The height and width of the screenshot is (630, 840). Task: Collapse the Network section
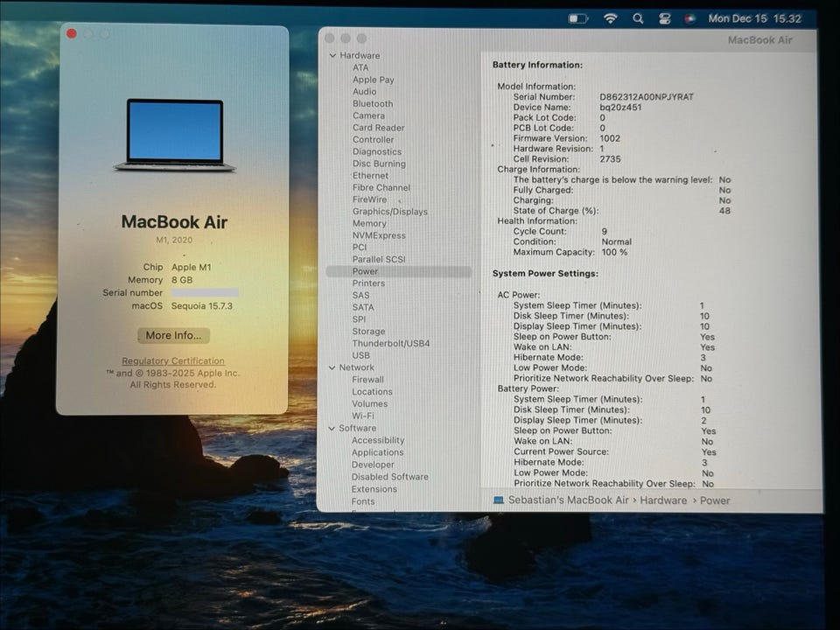(332, 367)
